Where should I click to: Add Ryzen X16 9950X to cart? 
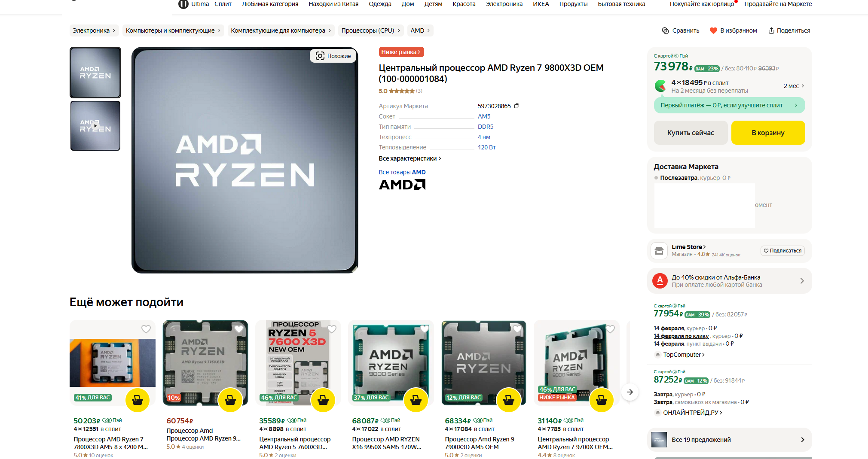[416, 400]
